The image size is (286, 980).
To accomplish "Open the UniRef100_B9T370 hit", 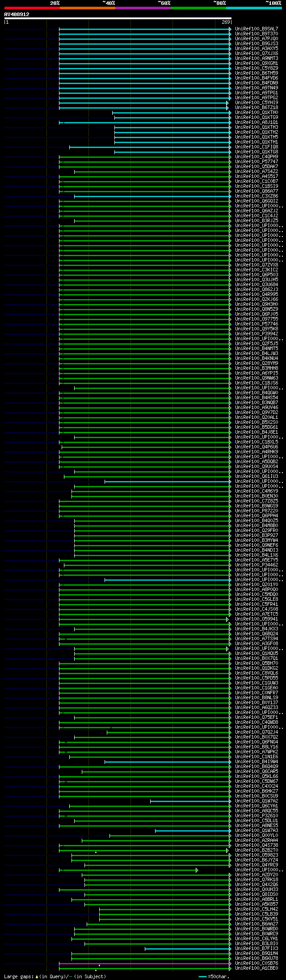I will pos(257,34).
